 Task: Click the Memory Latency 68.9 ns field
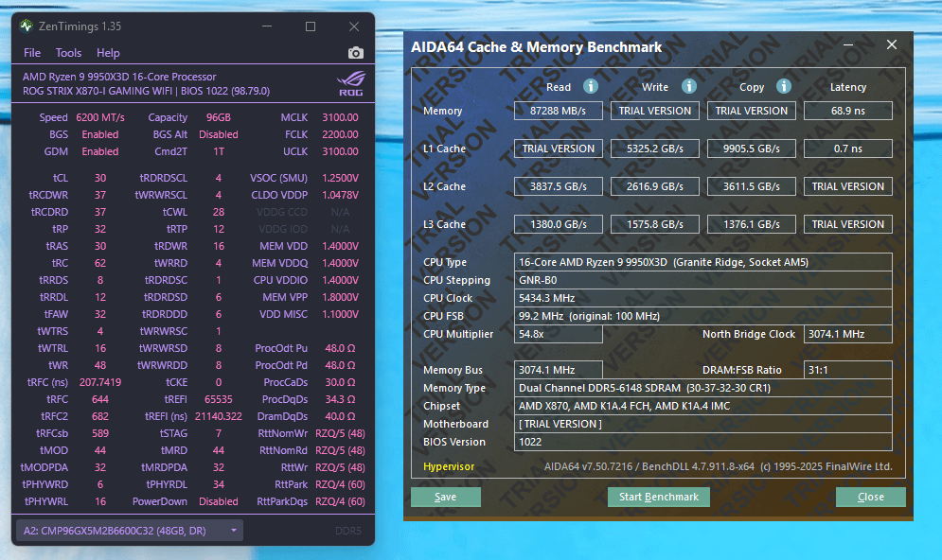[x=847, y=111]
